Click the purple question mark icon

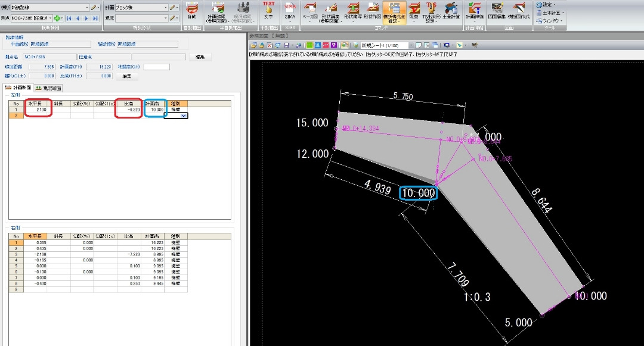tap(334, 45)
